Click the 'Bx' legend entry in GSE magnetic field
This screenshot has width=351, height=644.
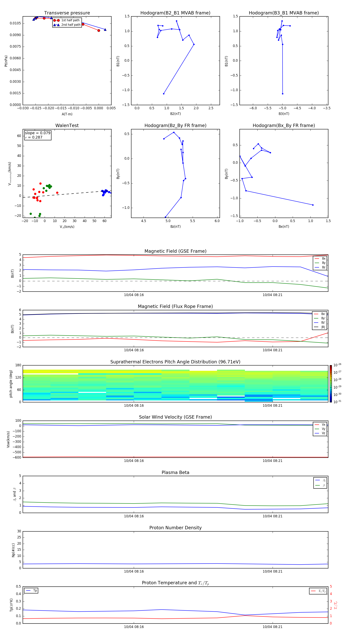point(320,259)
